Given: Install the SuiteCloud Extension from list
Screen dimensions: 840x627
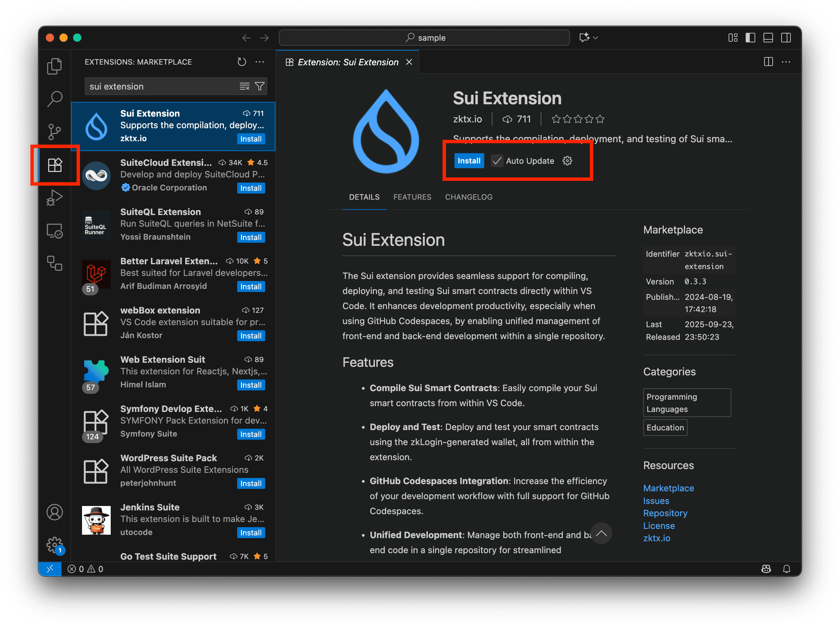Looking at the screenshot, I should 251,188.
